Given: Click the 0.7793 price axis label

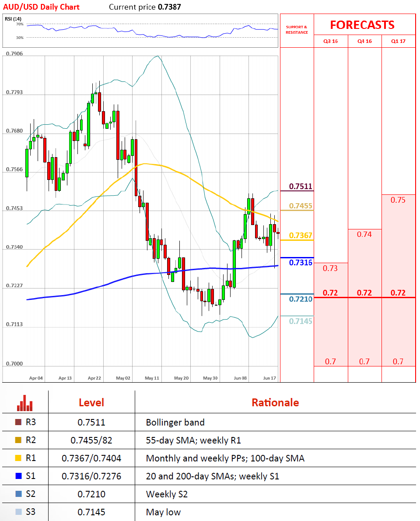Looking at the screenshot, I should (14, 92).
